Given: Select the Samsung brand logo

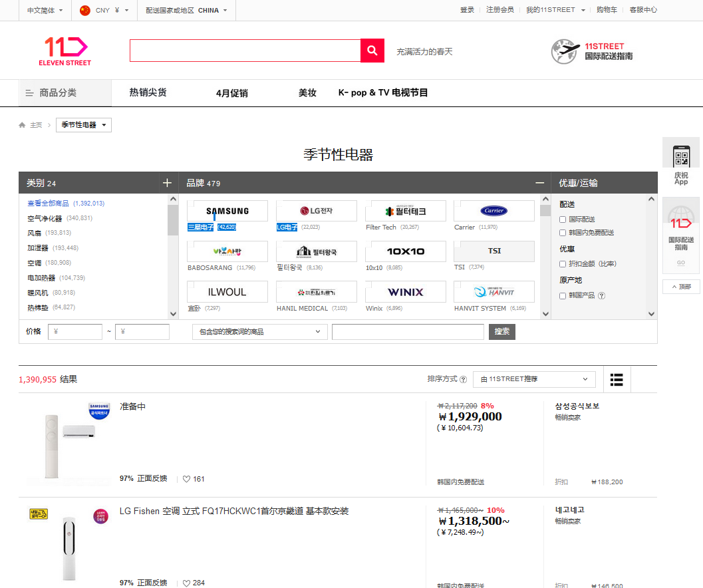Looking at the screenshot, I should pyautogui.click(x=227, y=211).
